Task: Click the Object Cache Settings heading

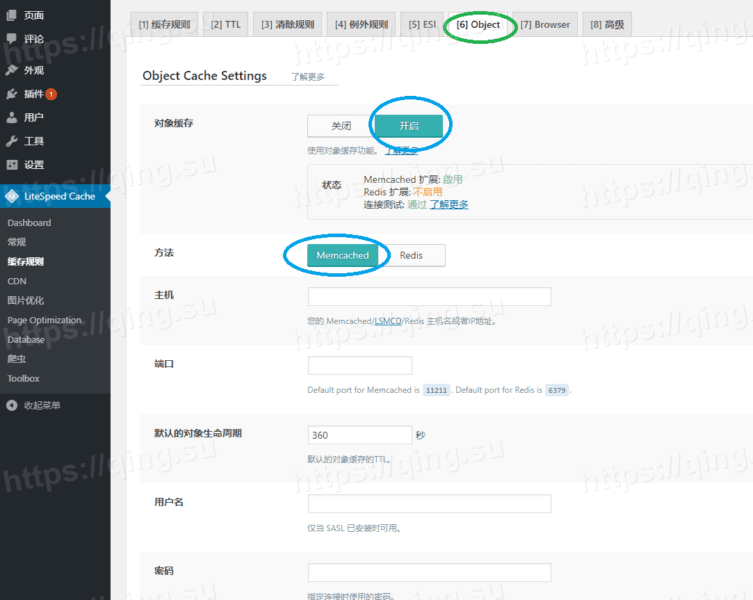Action: (x=205, y=76)
